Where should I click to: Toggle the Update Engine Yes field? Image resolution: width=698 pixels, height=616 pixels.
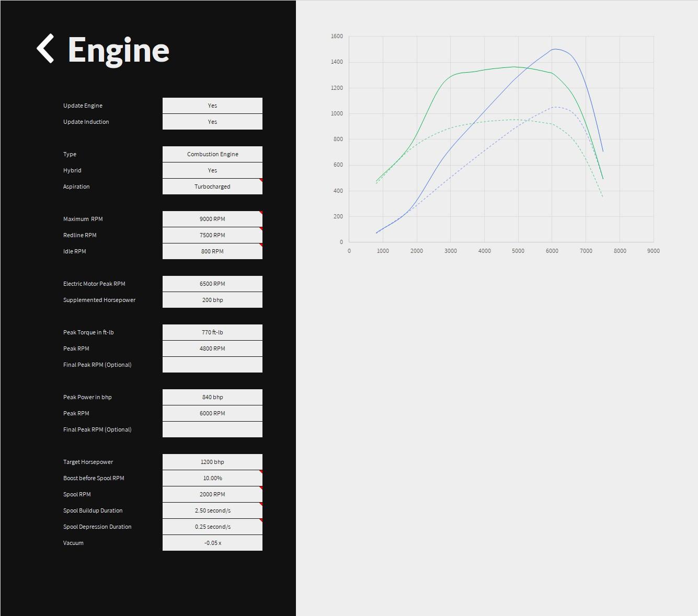(212, 106)
